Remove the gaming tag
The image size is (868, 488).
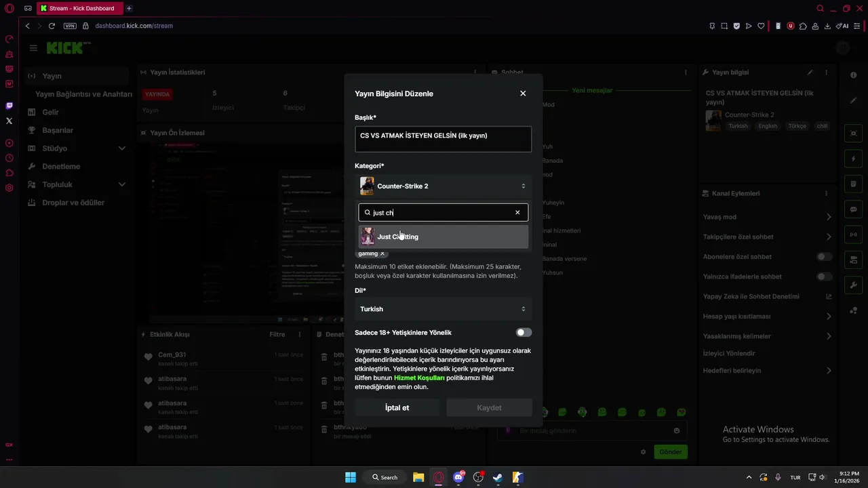pos(382,253)
